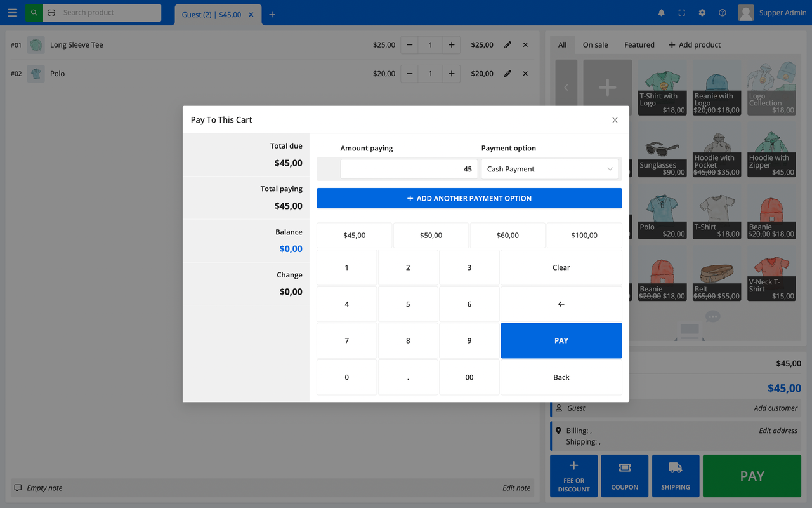Select Beanie with Logo product
The image size is (812, 508).
pyautogui.click(x=717, y=88)
